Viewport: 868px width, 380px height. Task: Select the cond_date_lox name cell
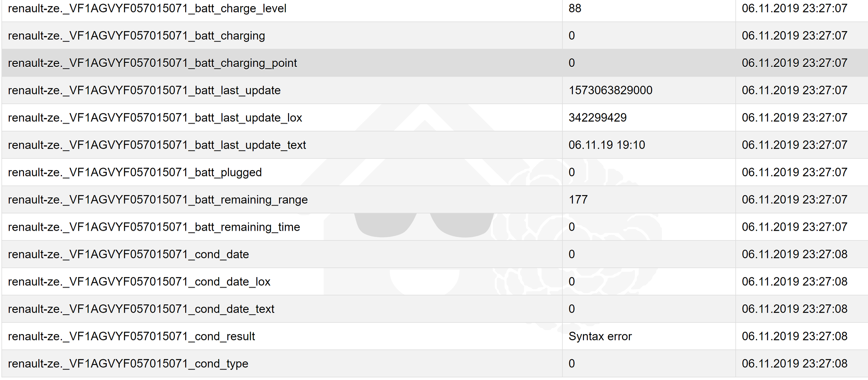(x=139, y=281)
